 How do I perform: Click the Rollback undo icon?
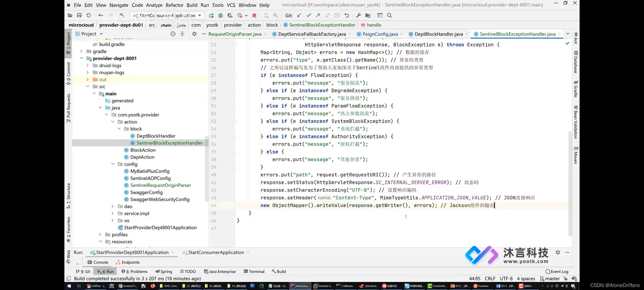point(347,16)
